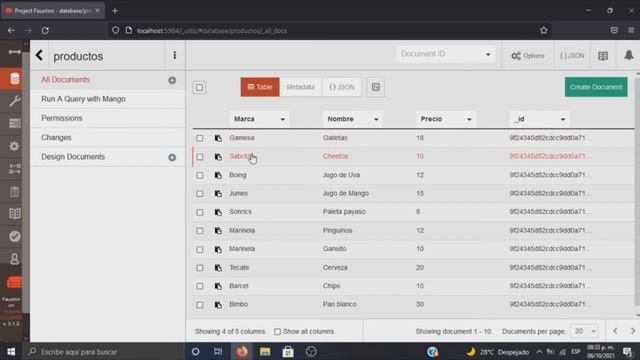
Task: Open the user account sidebar icon
Action: coord(15,259)
